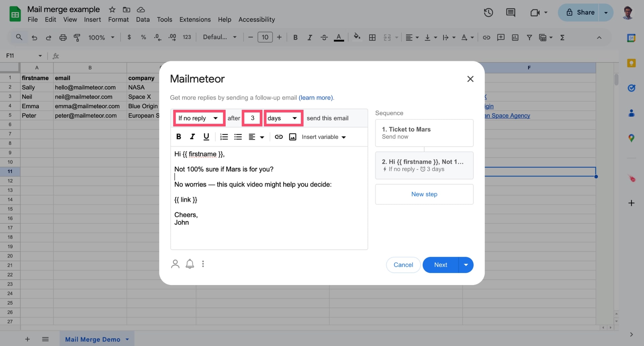
Task: Click the toolbar bold icon
Action: point(295,37)
